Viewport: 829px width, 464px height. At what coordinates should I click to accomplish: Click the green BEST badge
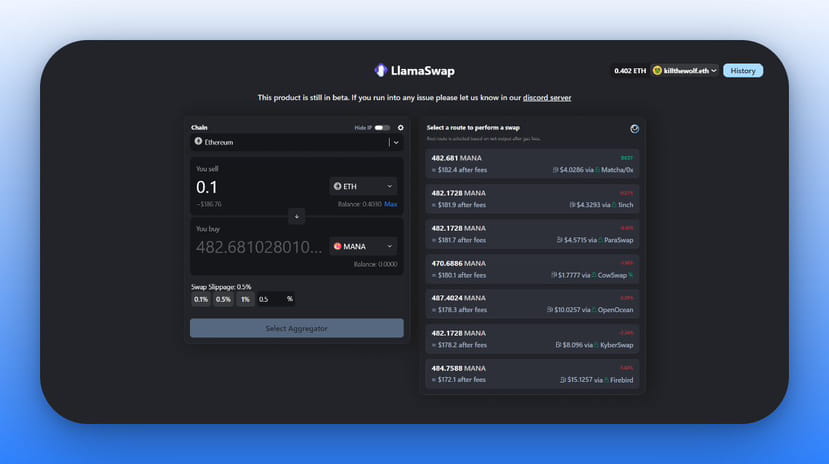(x=627, y=158)
